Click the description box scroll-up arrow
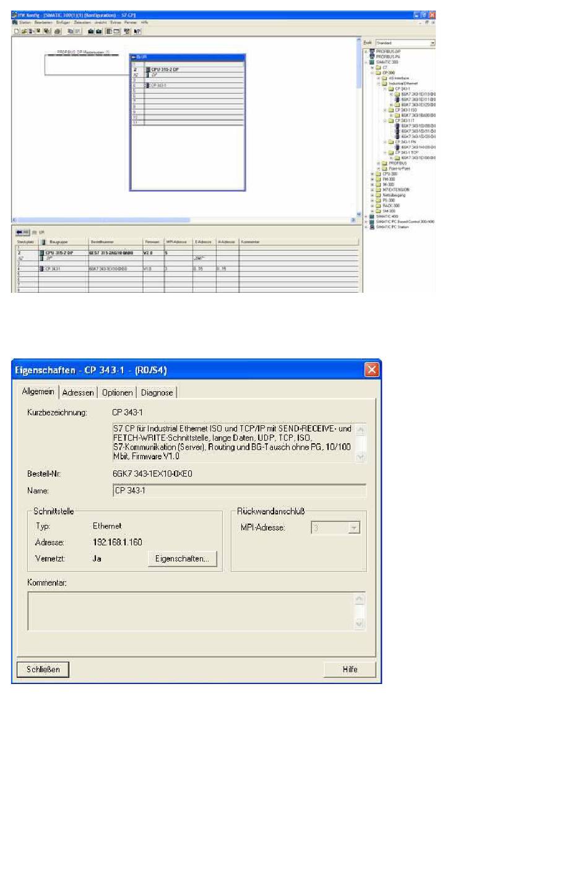The image size is (588, 879). click(360, 429)
